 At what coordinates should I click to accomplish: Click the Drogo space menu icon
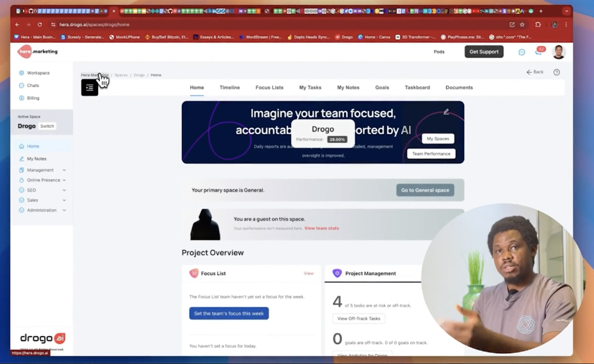pos(89,87)
